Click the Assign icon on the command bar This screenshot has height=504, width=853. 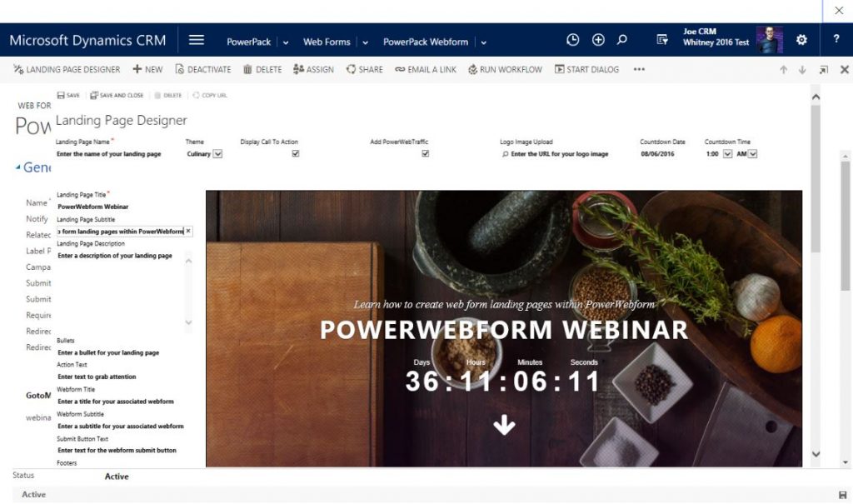297,69
